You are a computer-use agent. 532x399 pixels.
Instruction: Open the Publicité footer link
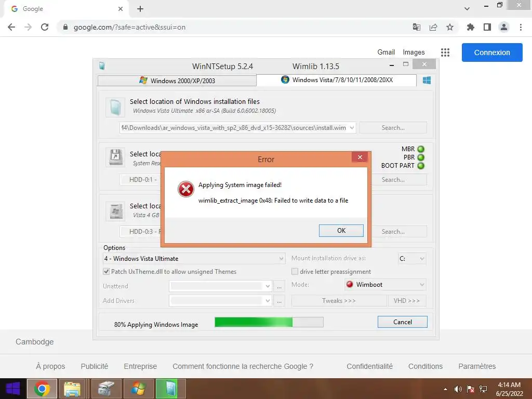coord(95,366)
